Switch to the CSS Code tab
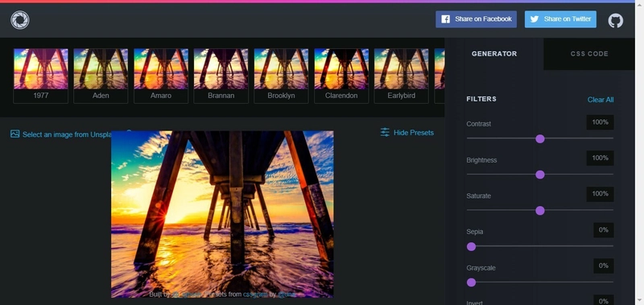Viewport: 644px width, 305px height. [x=589, y=54]
